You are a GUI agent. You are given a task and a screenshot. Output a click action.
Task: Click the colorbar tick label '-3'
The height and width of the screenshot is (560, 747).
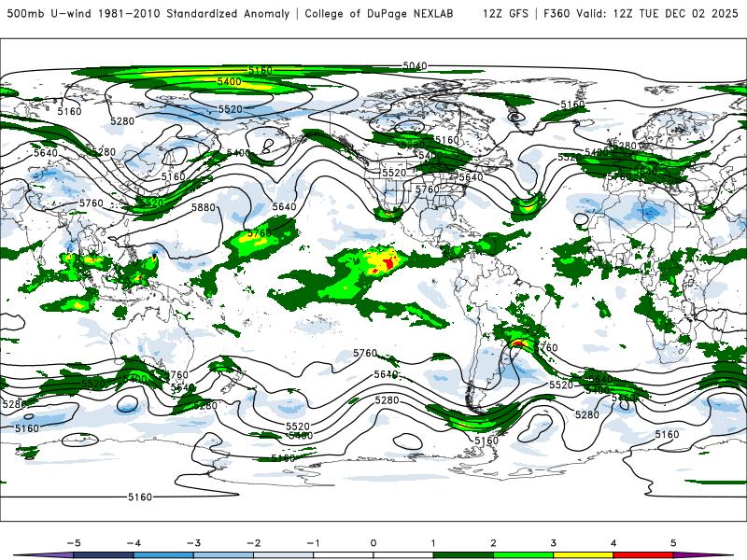tap(193, 543)
